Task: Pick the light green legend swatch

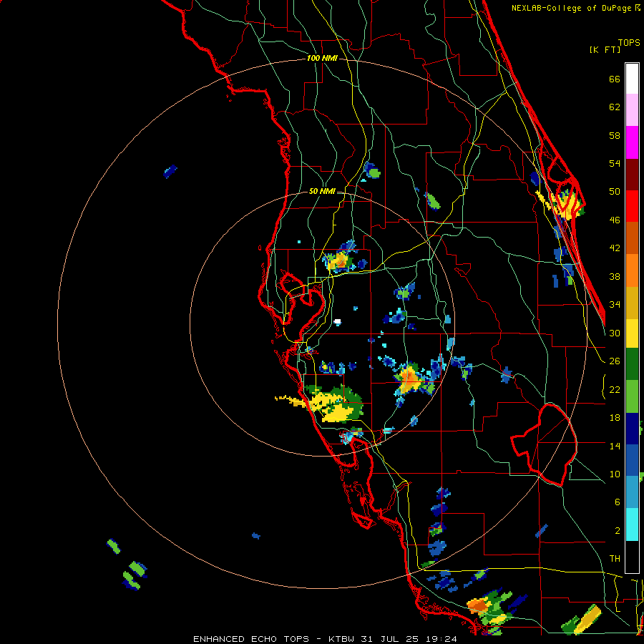Action: pos(632,396)
